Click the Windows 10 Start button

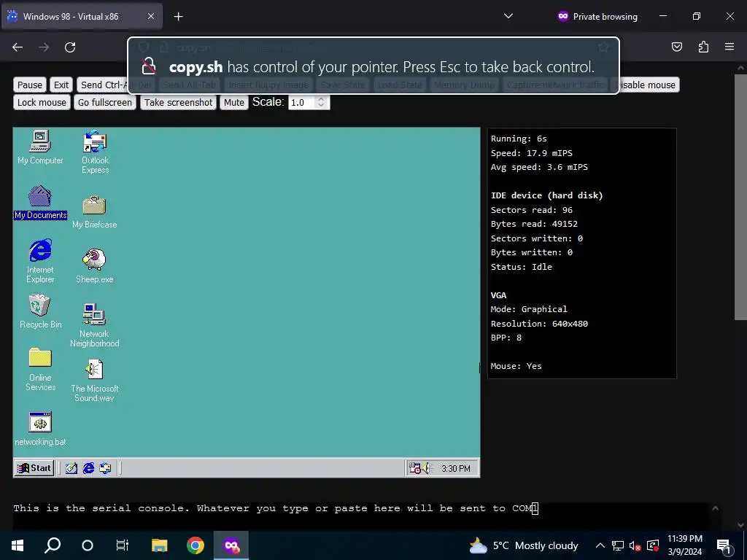coord(18,545)
